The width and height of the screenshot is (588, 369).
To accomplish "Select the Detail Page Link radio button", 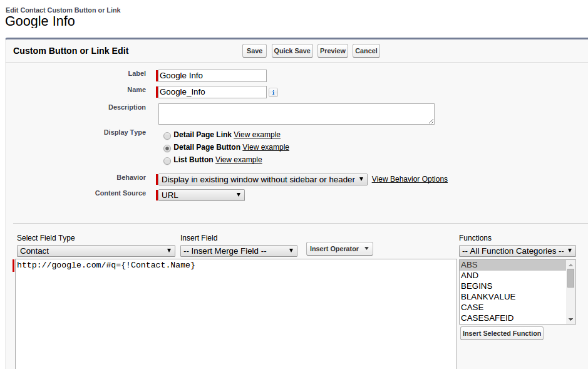I will (x=167, y=135).
